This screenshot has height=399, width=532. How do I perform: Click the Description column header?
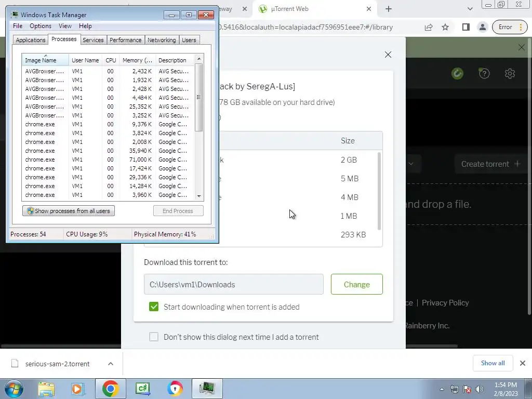click(x=175, y=60)
